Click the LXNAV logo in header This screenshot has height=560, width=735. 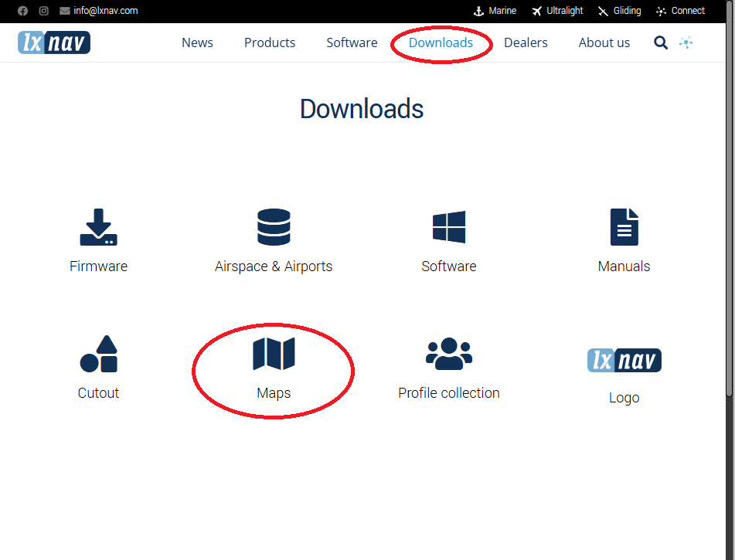[x=54, y=42]
